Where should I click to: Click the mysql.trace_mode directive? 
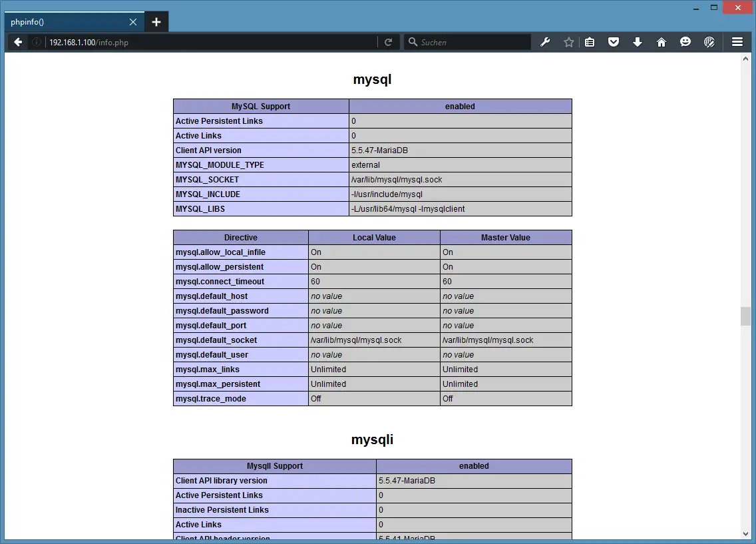(x=211, y=399)
